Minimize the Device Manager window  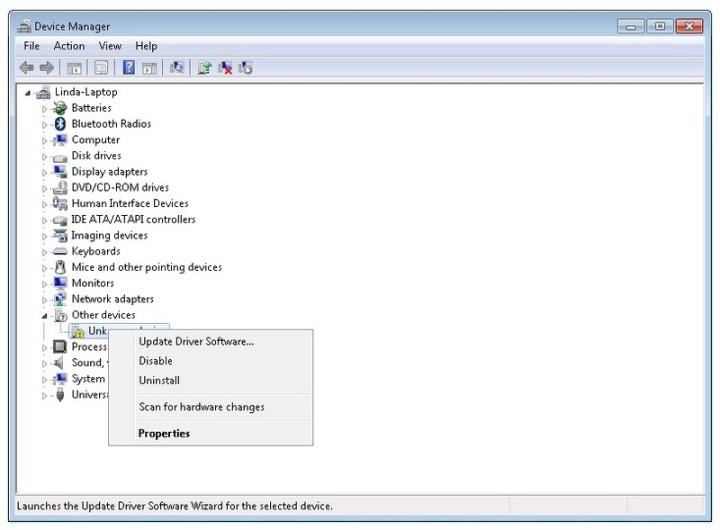pos(631,26)
